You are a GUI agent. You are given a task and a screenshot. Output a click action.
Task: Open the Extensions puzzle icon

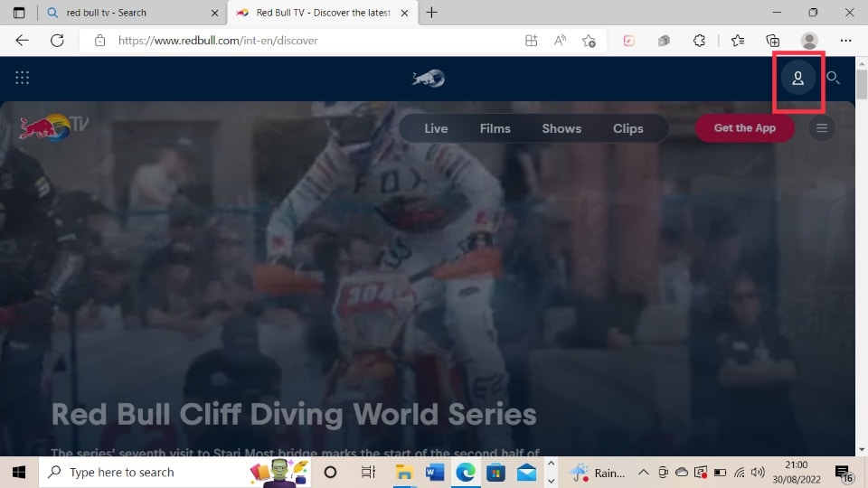pyautogui.click(x=699, y=41)
